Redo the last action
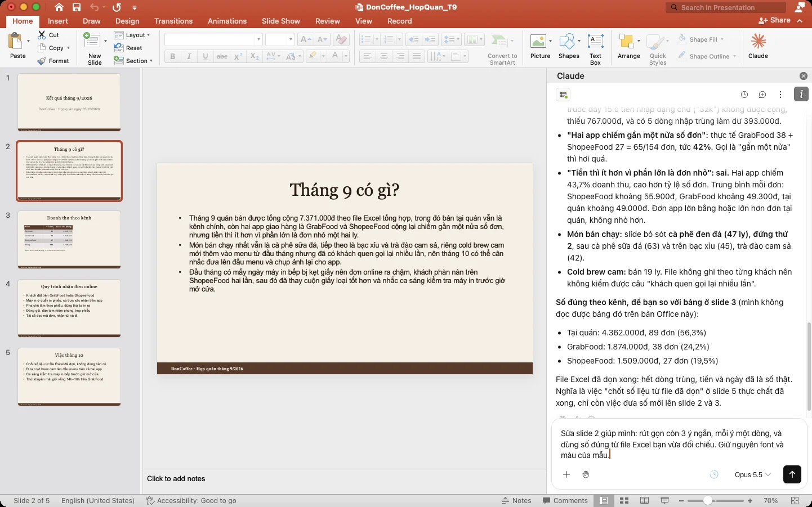812x507 pixels. [117, 7]
